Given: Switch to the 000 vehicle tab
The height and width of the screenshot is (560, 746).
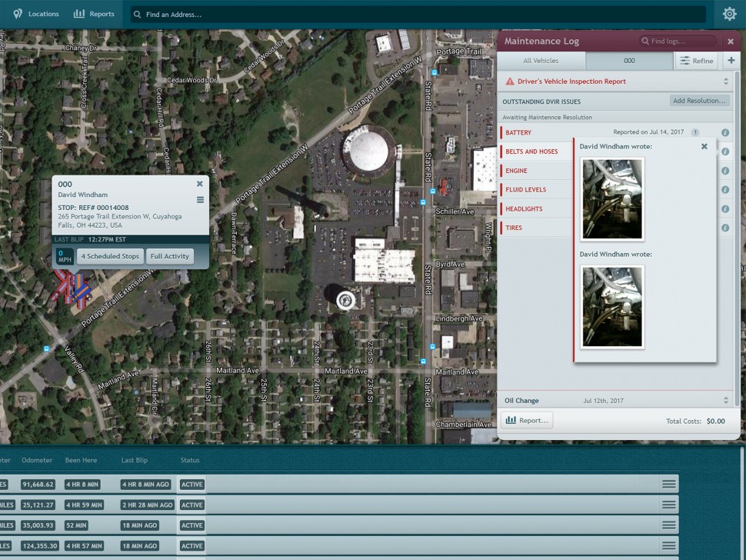Looking at the screenshot, I should (629, 61).
